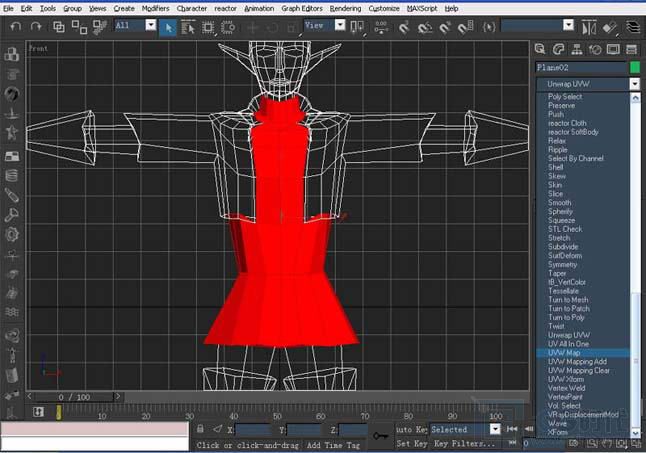
Task: Click the Arc Rotate viewport icon
Action: 621,444
